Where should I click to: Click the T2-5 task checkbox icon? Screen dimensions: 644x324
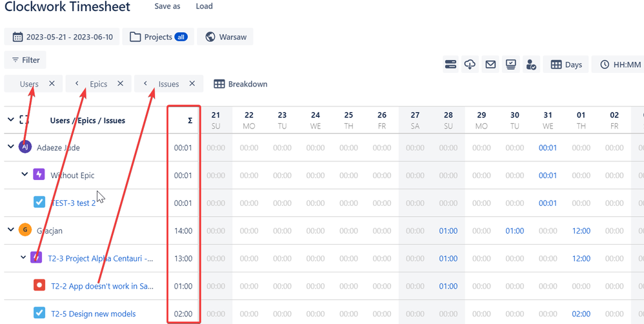click(39, 313)
